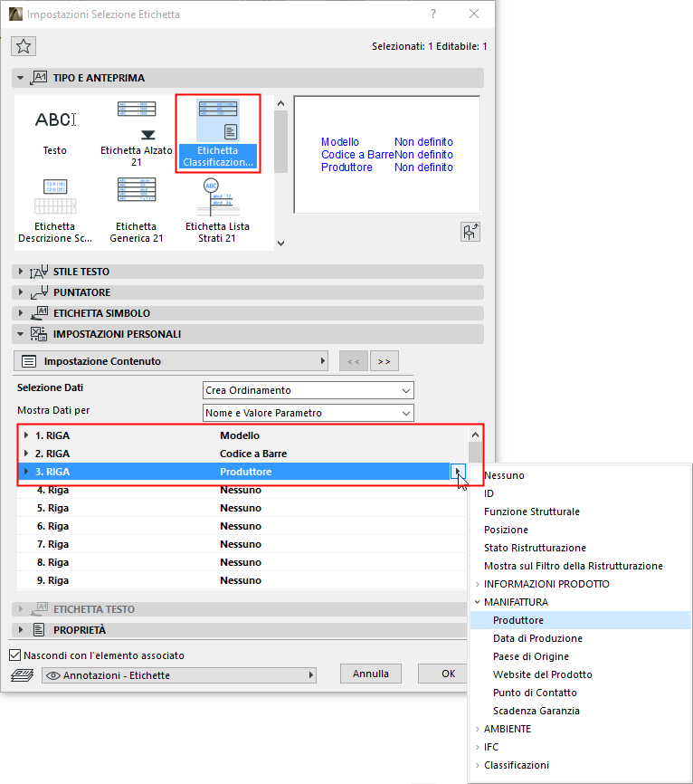Click the PUNTATORE panel icon

tap(39, 292)
